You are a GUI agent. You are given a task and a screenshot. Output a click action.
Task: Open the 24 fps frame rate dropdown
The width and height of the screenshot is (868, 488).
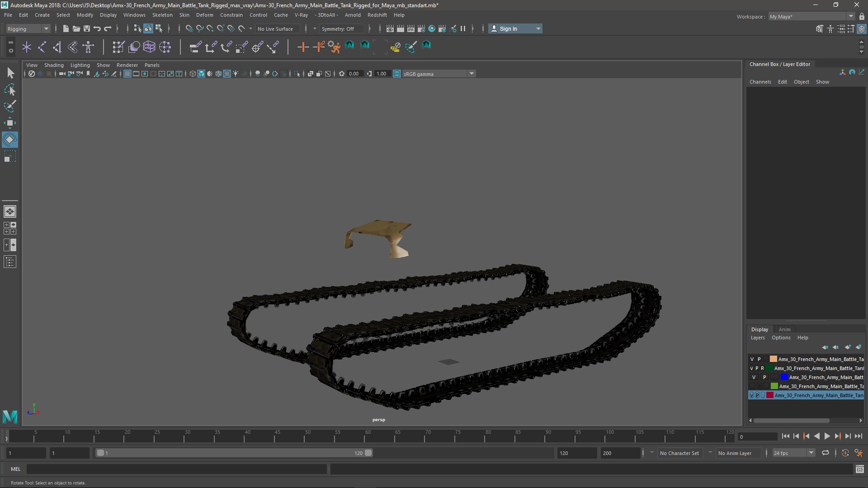tap(811, 453)
